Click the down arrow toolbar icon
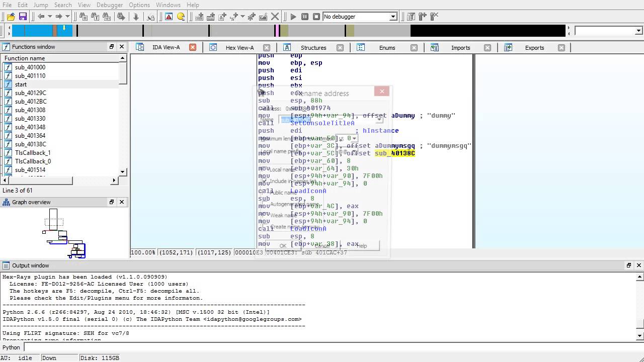 point(136,17)
